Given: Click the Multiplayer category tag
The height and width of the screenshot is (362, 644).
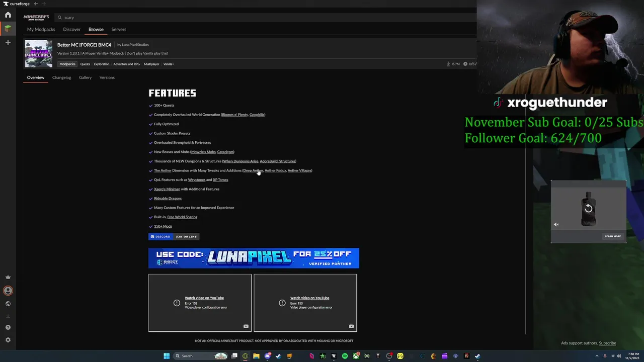Looking at the screenshot, I should [x=151, y=64].
